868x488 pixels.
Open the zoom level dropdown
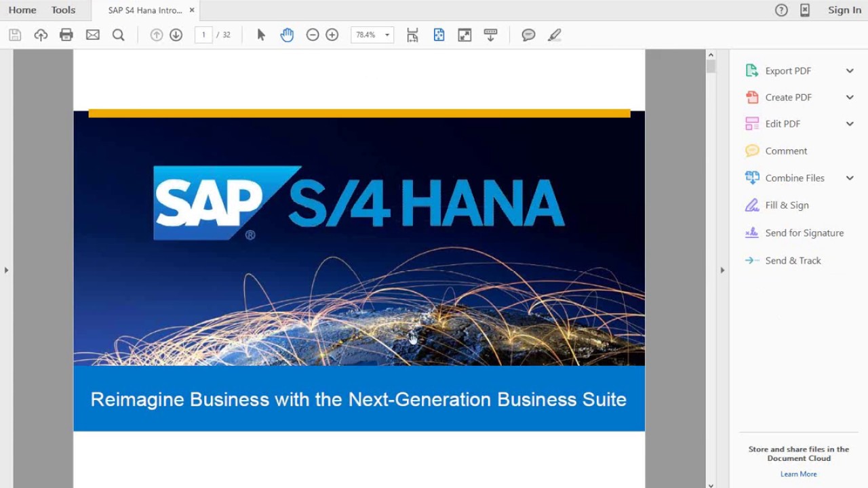click(x=387, y=35)
